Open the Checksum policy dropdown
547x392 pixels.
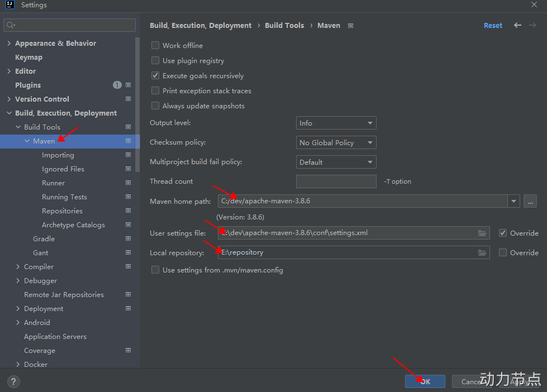click(336, 142)
